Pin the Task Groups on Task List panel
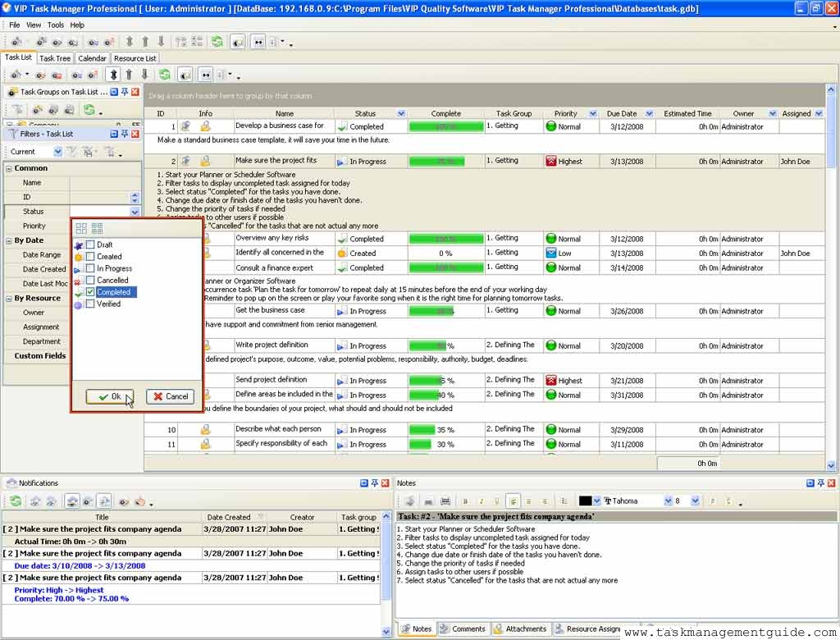 click(x=125, y=92)
